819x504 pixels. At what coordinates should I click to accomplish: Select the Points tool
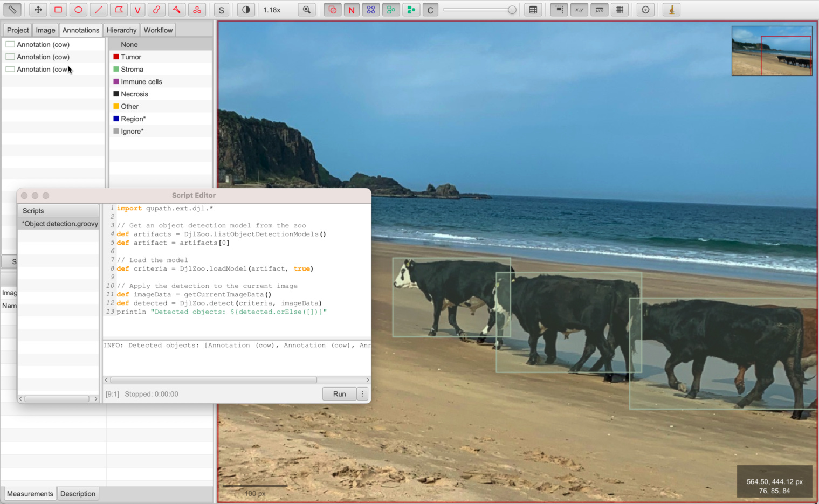pyautogui.click(x=197, y=10)
